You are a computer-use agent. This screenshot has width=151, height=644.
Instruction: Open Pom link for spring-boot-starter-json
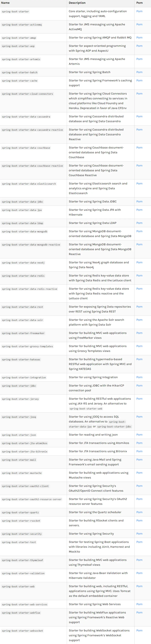pos(139,435)
